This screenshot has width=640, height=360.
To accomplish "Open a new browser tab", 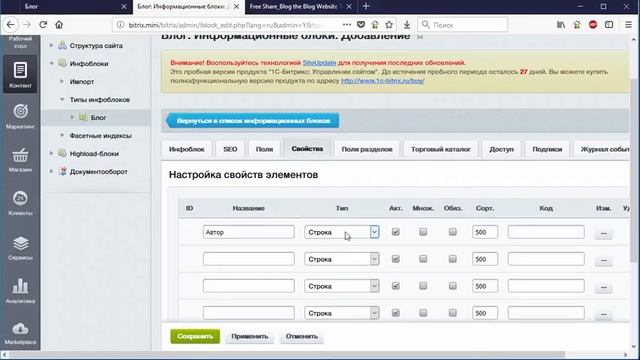I will click(366, 6).
